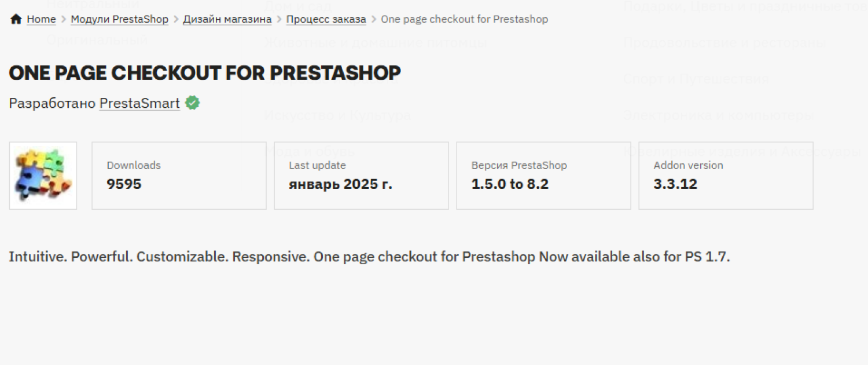Viewport: 868px width, 365px height.
Task: Click the Intuitive. Powerful. Customizable description text
Action: tap(369, 257)
